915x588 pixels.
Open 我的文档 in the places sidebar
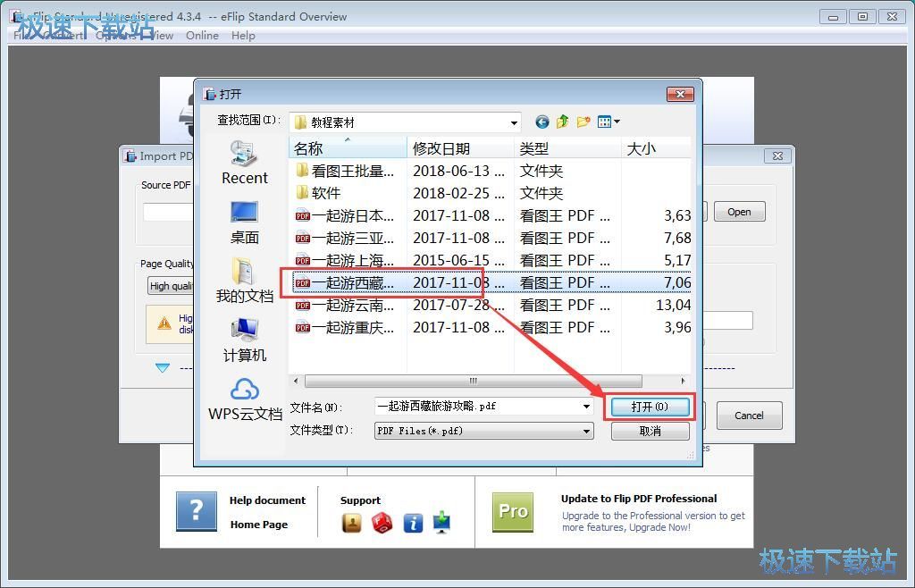point(245,281)
